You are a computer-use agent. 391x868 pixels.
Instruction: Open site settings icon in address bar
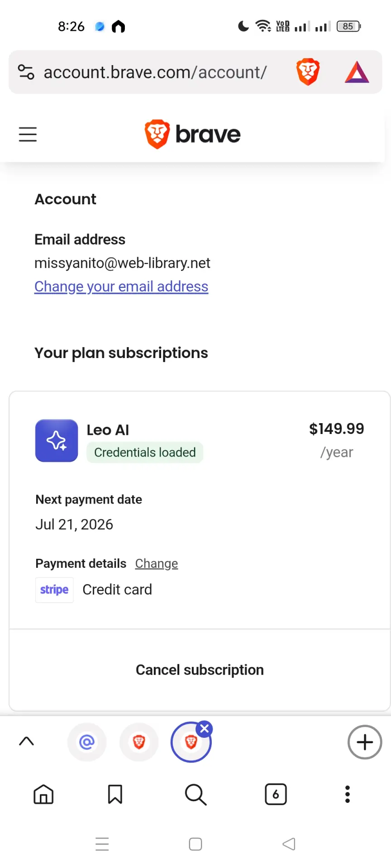[26, 72]
